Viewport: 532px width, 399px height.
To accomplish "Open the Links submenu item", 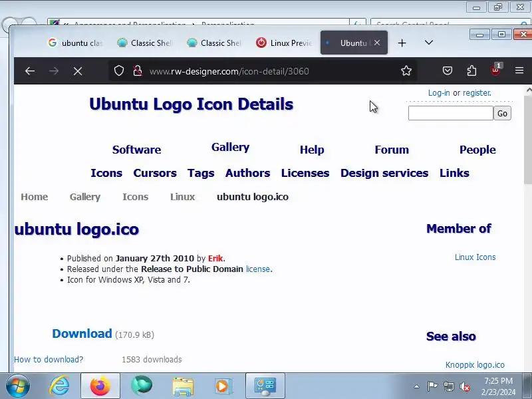I will [454, 173].
